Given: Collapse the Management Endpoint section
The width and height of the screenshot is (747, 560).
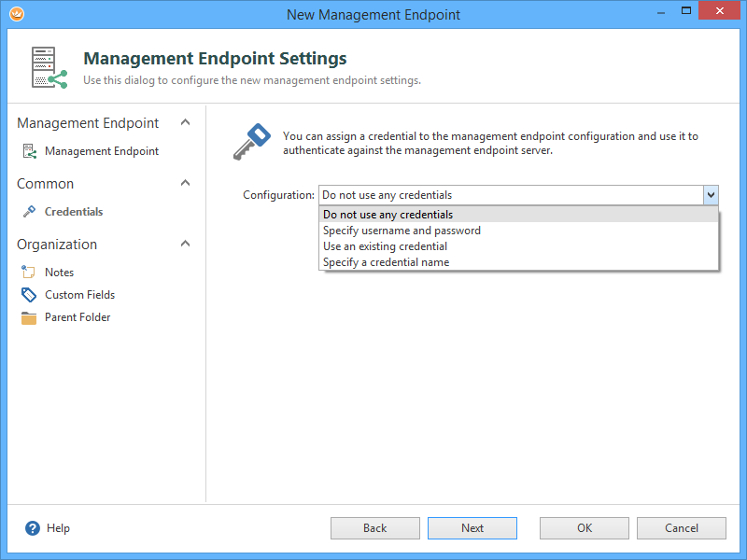Looking at the screenshot, I should [185, 123].
